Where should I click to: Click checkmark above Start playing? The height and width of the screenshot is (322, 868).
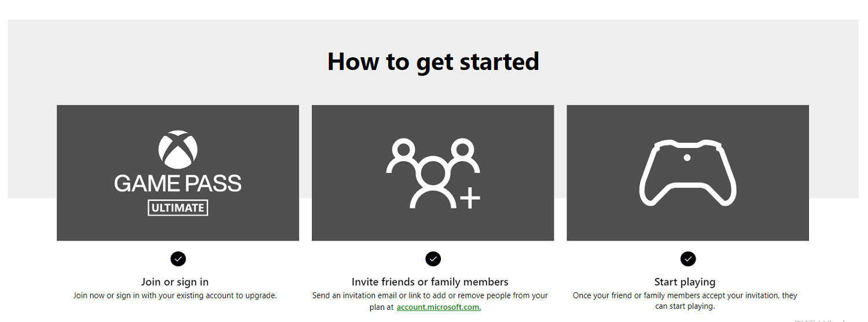tap(687, 258)
